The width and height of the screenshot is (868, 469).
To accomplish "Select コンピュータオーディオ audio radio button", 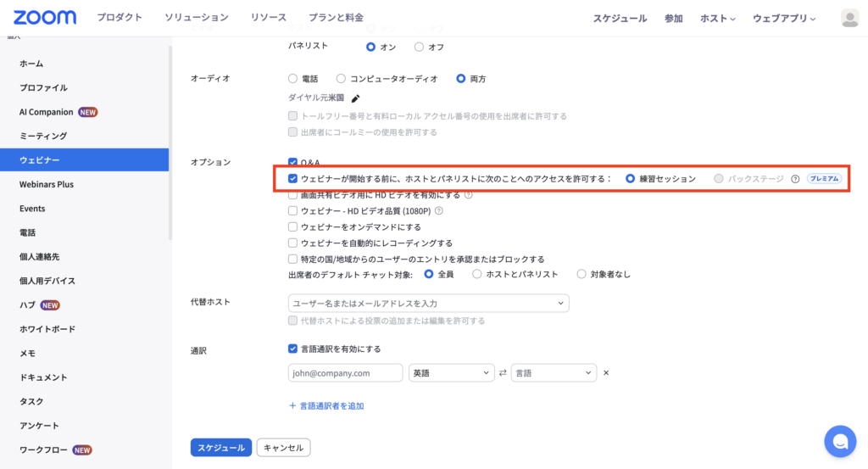I will pos(342,79).
